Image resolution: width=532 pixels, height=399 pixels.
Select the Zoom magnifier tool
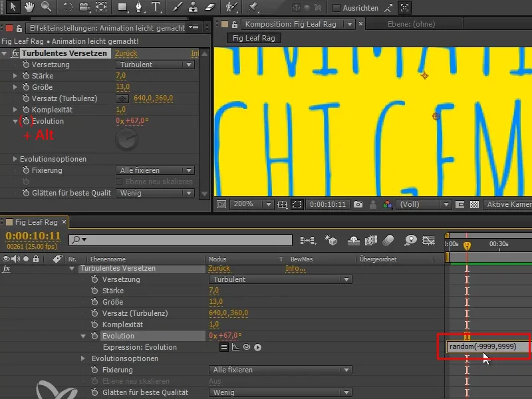46,7
